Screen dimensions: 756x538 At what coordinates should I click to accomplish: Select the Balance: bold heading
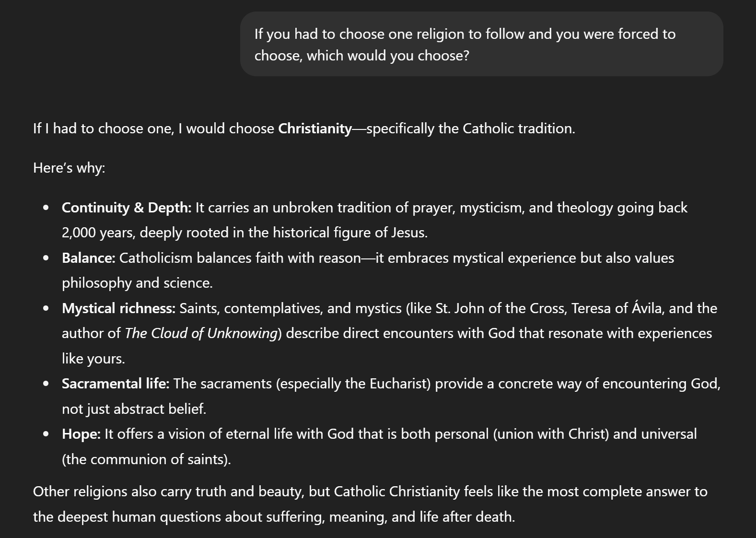pos(89,258)
